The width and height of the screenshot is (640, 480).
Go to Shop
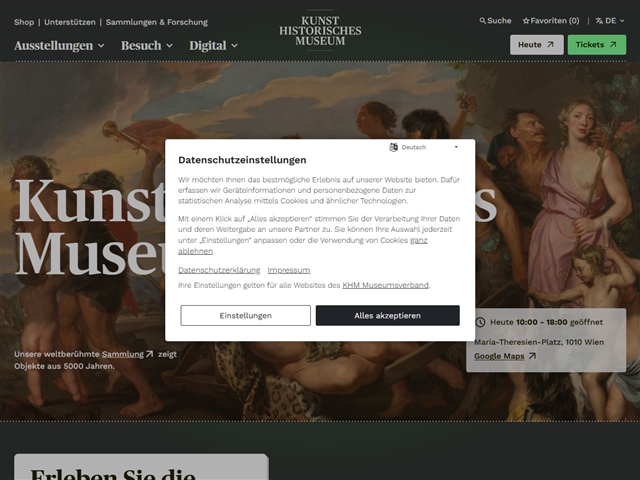[x=24, y=22]
